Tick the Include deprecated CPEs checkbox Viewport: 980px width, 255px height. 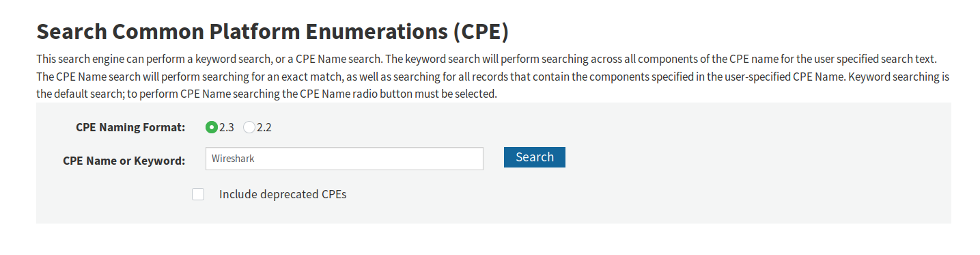point(198,194)
